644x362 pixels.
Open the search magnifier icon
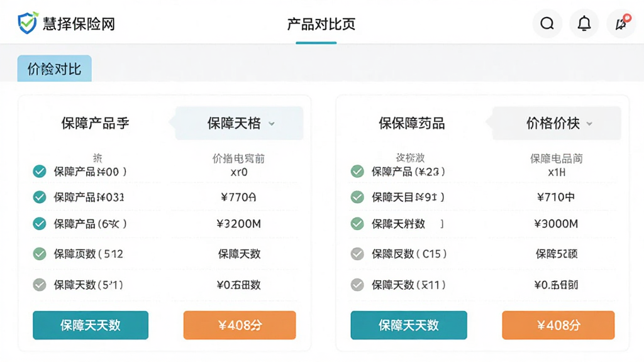point(547,23)
